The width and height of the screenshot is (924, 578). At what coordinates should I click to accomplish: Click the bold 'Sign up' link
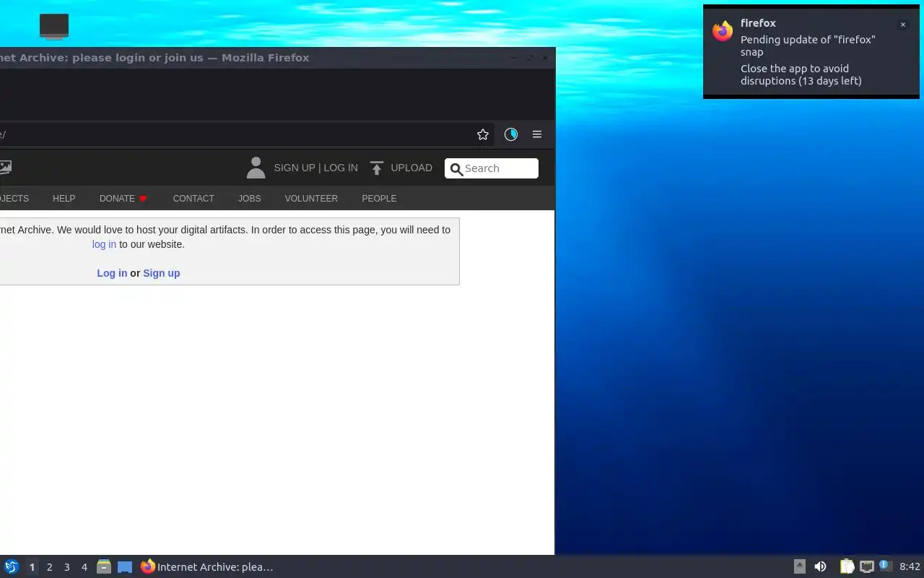click(162, 273)
